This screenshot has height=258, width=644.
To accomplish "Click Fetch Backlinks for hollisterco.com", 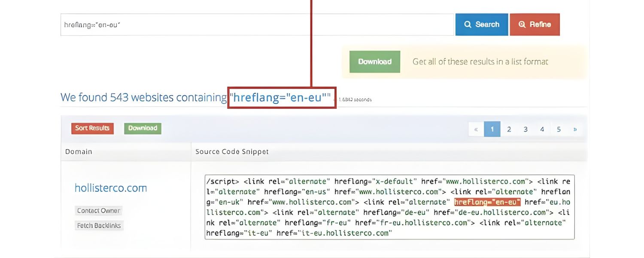I will 99,225.
